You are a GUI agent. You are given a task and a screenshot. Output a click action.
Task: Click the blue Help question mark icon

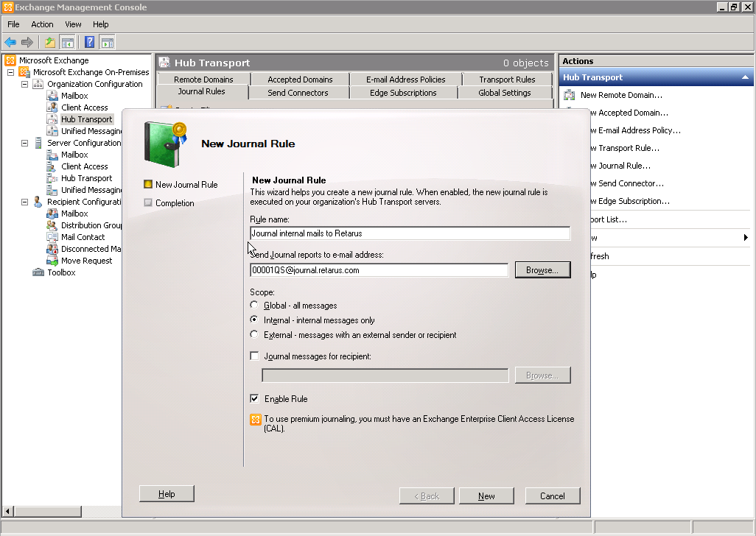89,43
